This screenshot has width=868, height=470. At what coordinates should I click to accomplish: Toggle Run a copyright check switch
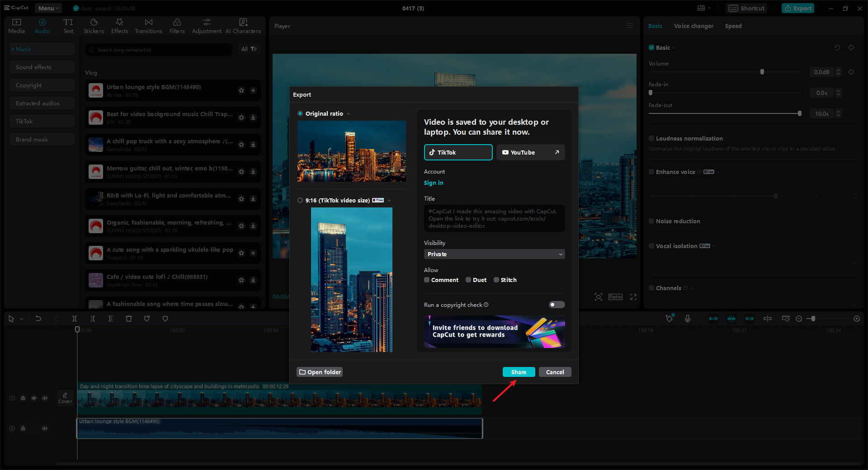[x=557, y=305]
